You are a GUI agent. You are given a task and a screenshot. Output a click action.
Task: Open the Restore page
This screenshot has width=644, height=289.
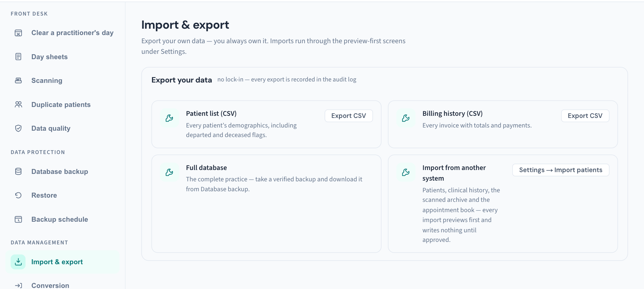coord(63,195)
